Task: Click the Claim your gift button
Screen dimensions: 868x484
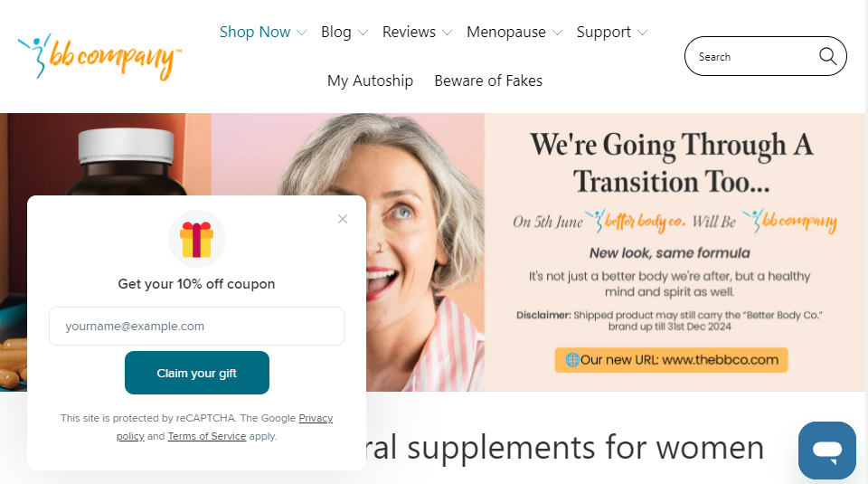Action: pos(197,373)
